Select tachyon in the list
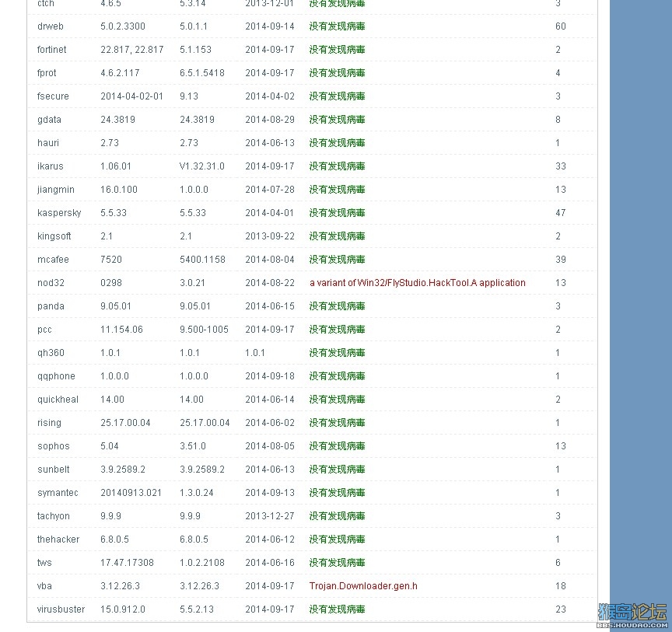Viewport: 672px width, 632px height. click(53, 516)
